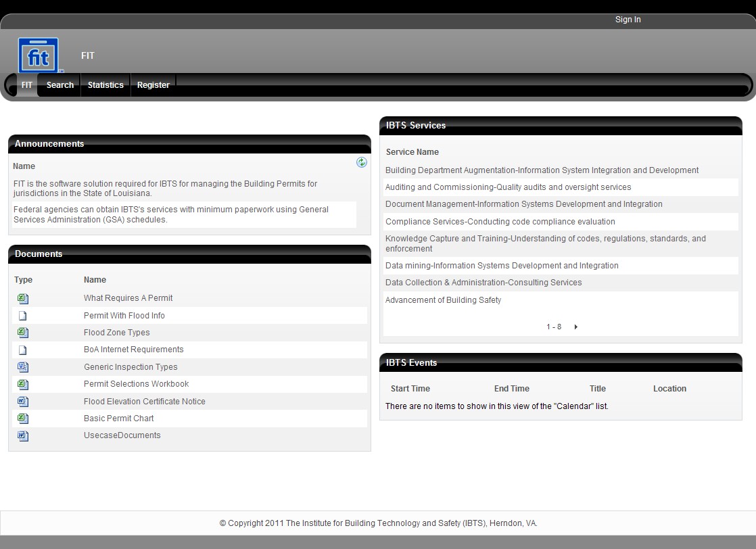Click Excel icon for What Requires A Permit
Image resolution: width=756 pixels, height=549 pixels.
click(23, 298)
